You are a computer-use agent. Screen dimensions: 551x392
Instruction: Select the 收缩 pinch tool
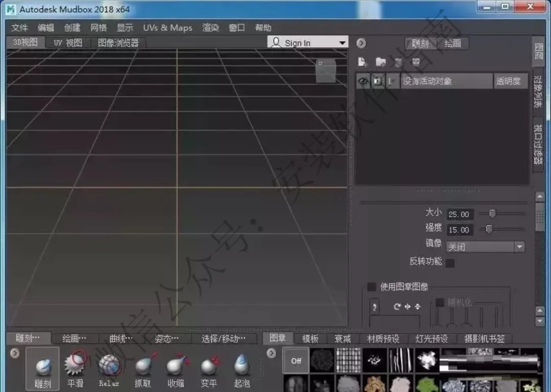click(x=176, y=369)
